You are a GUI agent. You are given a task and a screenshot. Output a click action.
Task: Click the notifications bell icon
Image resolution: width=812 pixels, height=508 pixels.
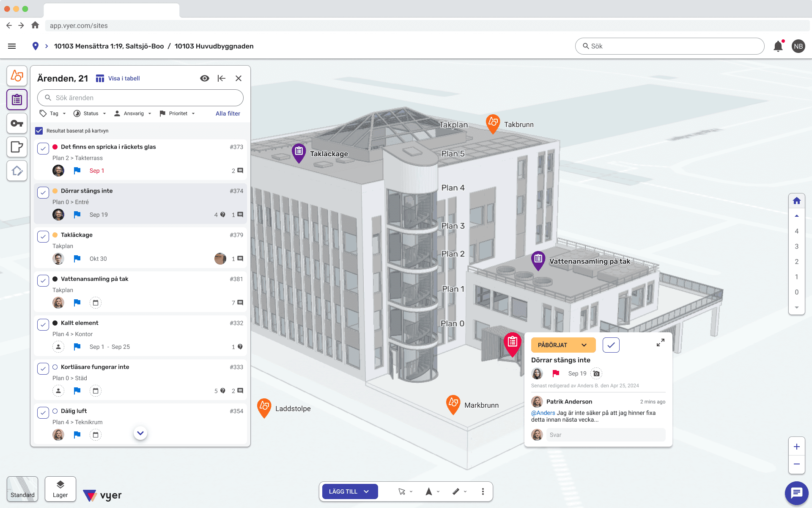coord(778,46)
